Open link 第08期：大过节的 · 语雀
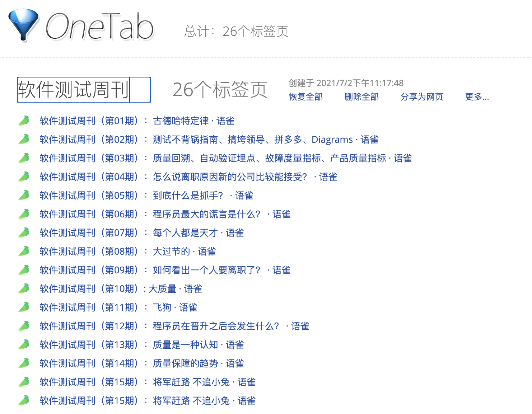 [128, 251]
